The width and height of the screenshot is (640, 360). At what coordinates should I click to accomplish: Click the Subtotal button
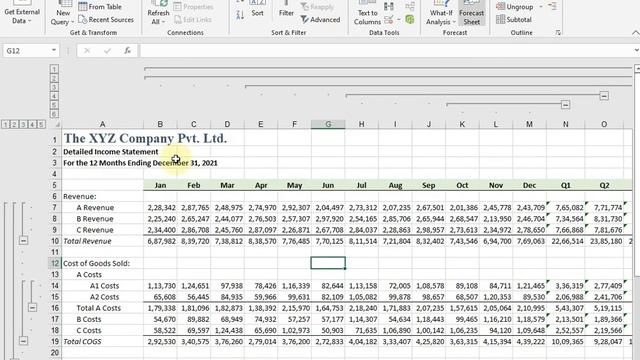pyautogui.click(x=514, y=19)
